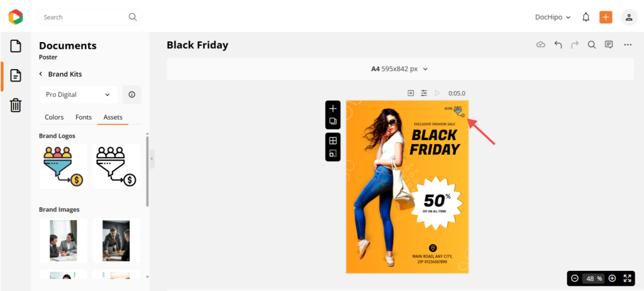644x291 pixels.
Task: Undo the last action
Action: (558, 45)
